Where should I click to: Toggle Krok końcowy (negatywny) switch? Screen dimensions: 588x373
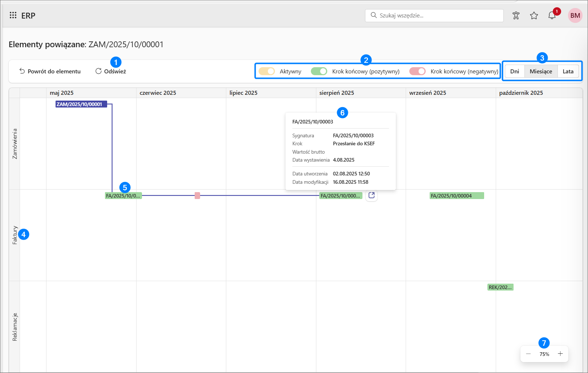(x=417, y=72)
